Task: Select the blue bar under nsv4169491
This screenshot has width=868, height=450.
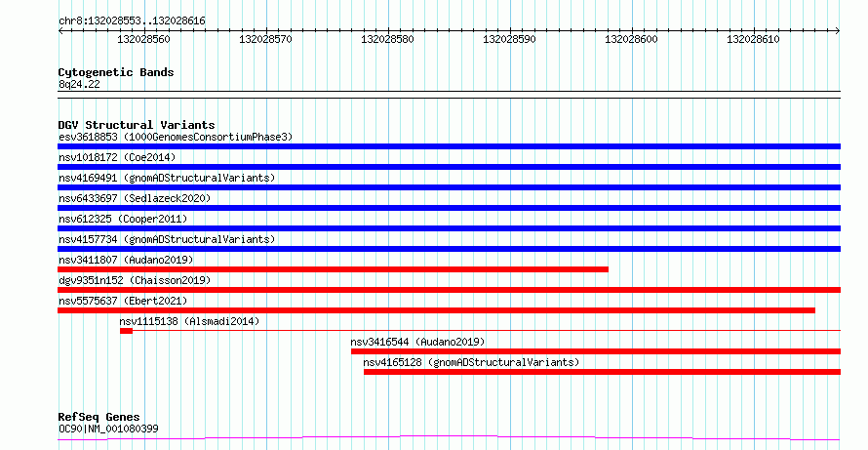Action: [449, 187]
